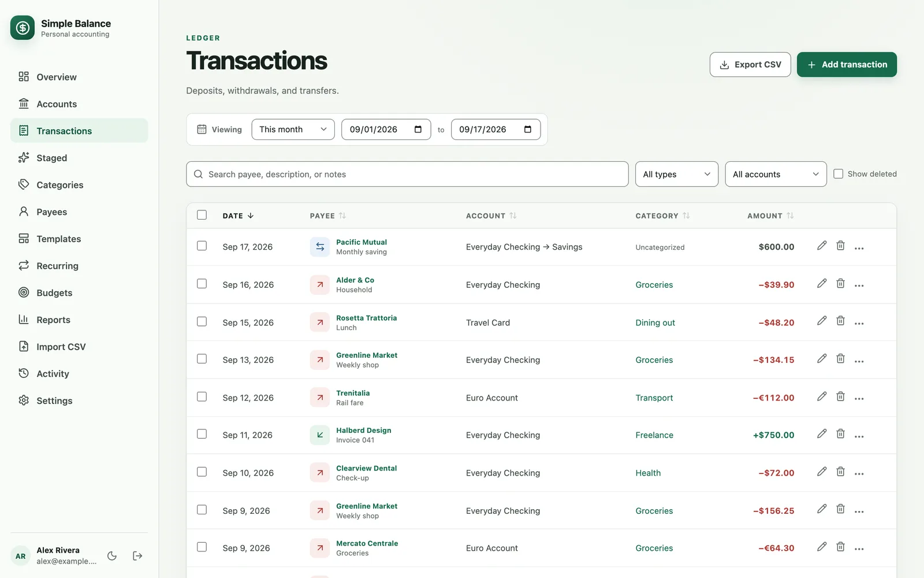The image size is (924, 578).
Task: Delete the Mercato Centrale transaction
Action: tap(841, 547)
